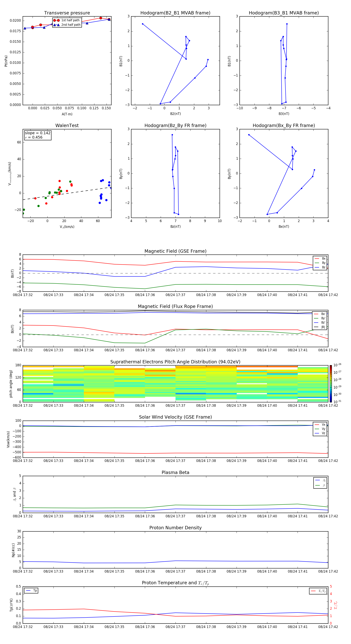Image resolution: width=351 pixels, height=644 pixels.
Task: Select '|B|' in the Flux Rope legend
Action: point(320,327)
